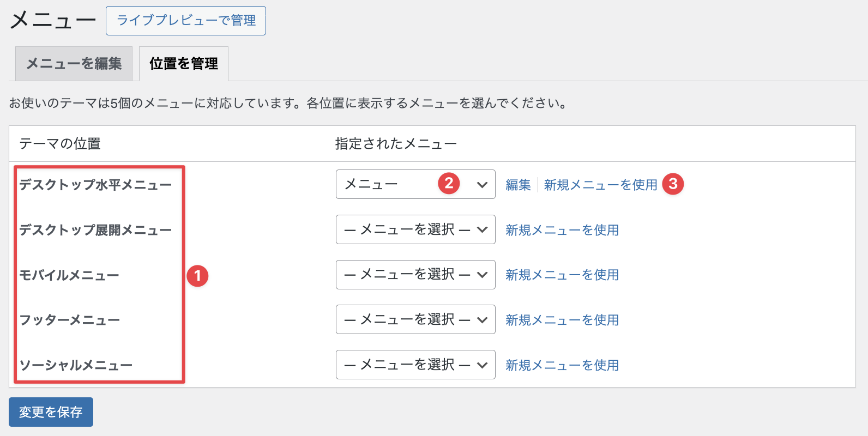Open the モバイルメニュー menu selection dropdown

tap(415, 275)
